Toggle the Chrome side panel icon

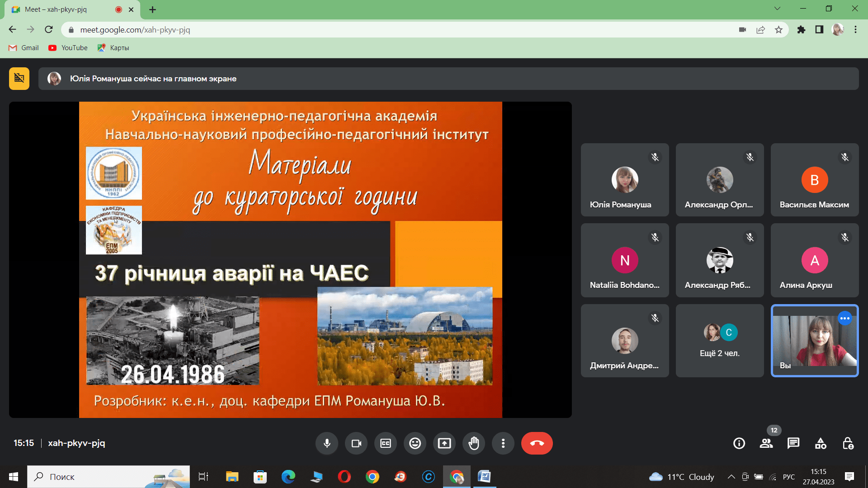pos(819,30)
